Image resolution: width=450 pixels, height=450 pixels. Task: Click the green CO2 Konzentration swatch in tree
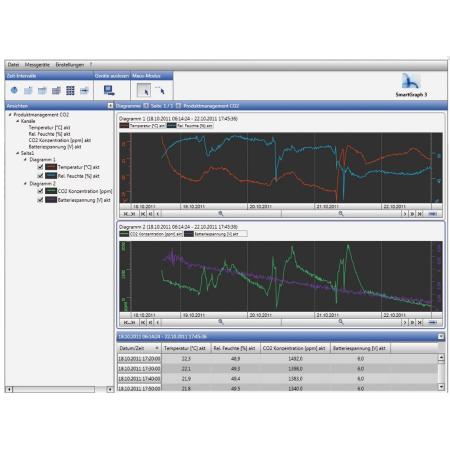pyautogui.click(x=51, y=191)
